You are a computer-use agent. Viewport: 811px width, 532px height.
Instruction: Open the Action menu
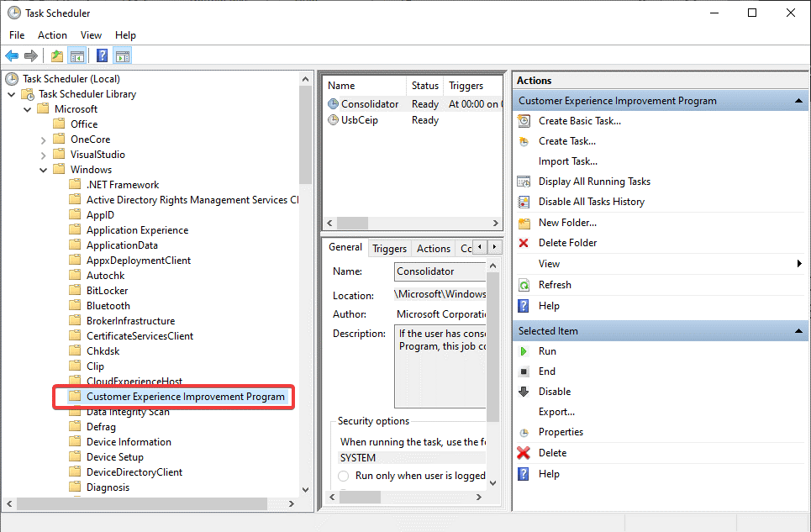pyautogui.click(x=52, y=35)
